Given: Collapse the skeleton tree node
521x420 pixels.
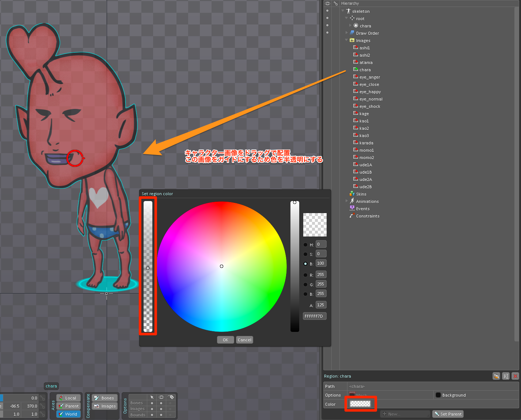Looking at the screenshot, I should [x=343, y=11].
